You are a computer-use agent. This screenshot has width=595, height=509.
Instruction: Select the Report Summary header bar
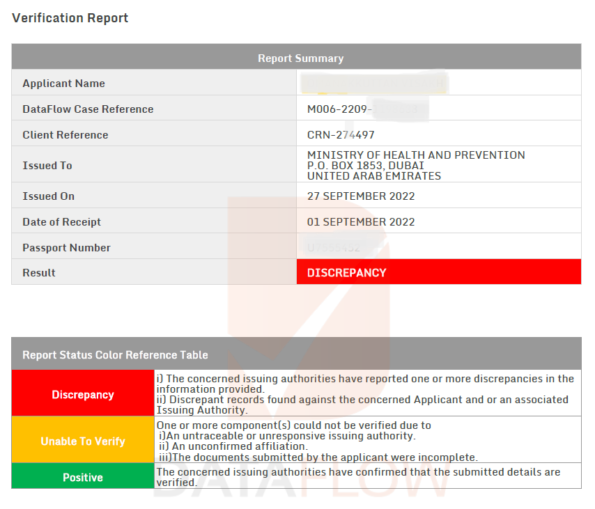coord(296,57)
